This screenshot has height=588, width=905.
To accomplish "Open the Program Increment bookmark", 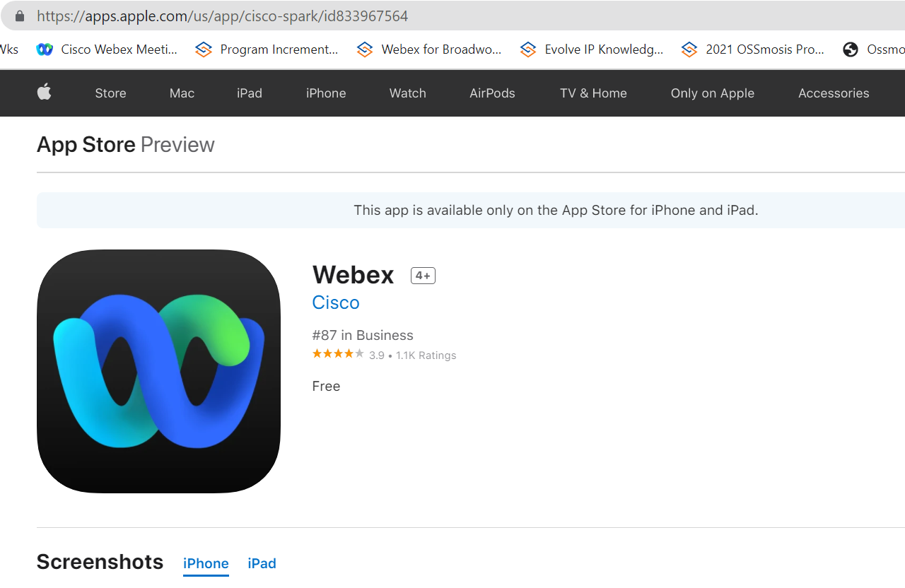I will [267, 49].
